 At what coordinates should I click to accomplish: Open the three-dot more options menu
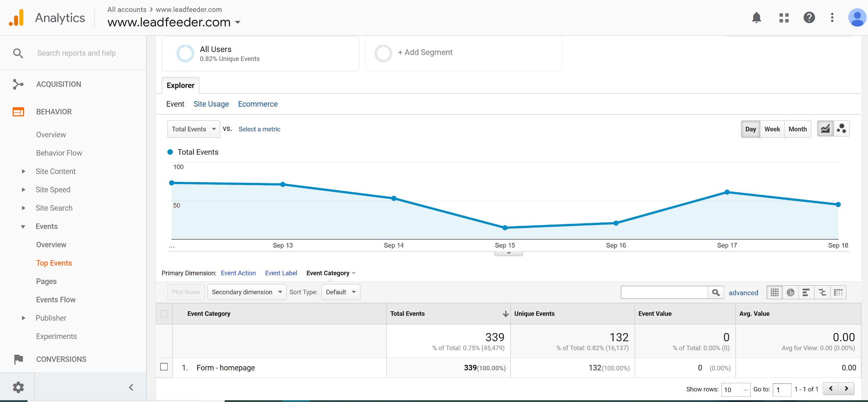(832, 18)
